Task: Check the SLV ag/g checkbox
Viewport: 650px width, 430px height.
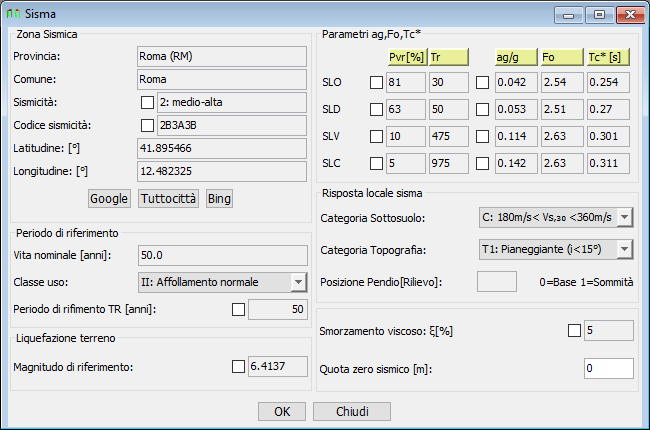Action: [x=482, y=136]
